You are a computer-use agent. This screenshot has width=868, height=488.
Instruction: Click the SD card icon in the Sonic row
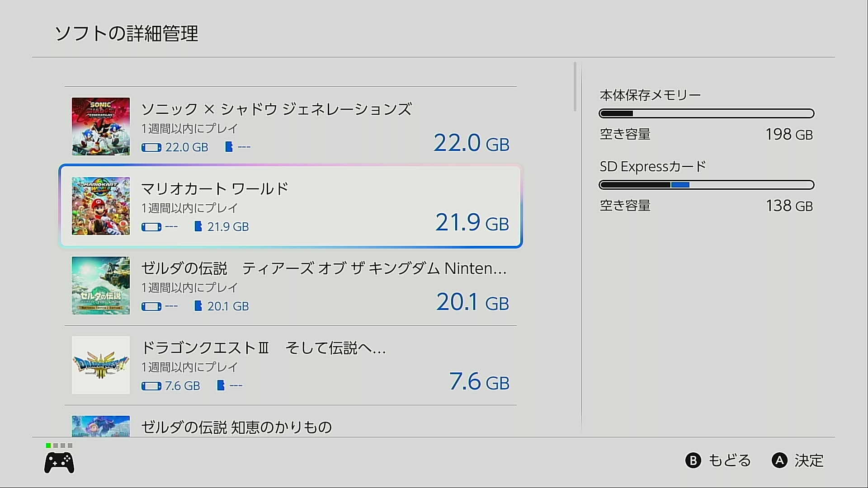pos(229,147)
